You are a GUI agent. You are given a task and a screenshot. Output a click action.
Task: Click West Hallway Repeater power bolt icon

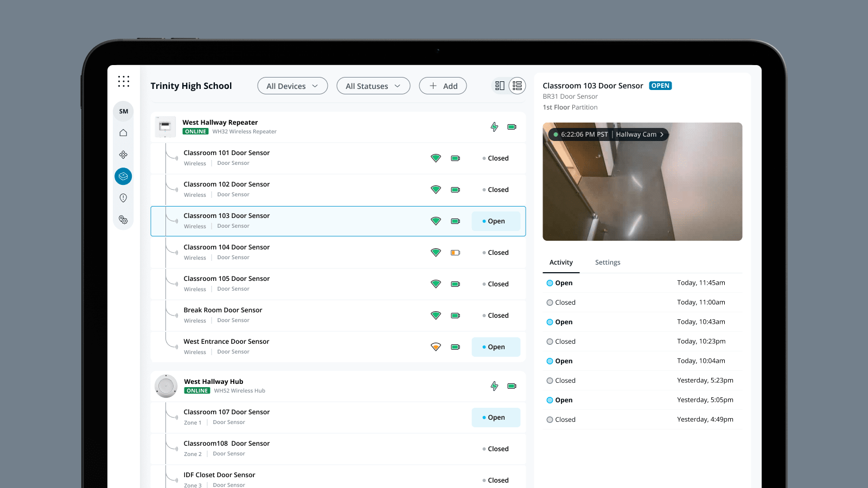click(x=494, y=127)
